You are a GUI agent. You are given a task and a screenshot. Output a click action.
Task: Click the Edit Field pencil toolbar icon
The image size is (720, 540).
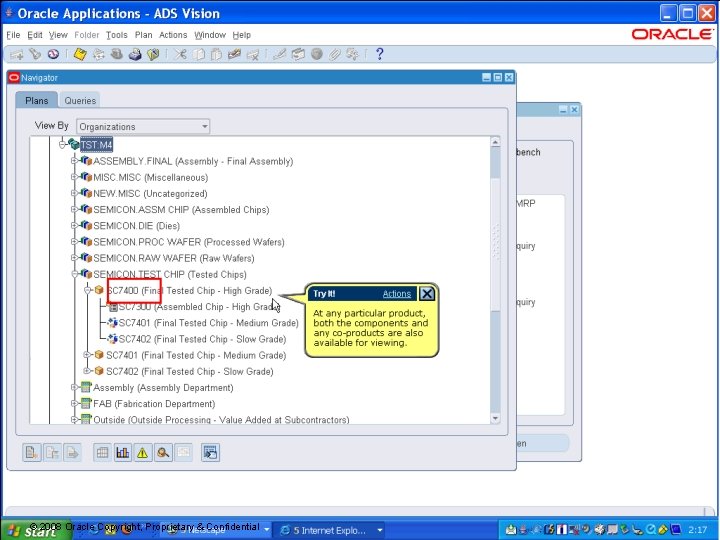[279, 55]
